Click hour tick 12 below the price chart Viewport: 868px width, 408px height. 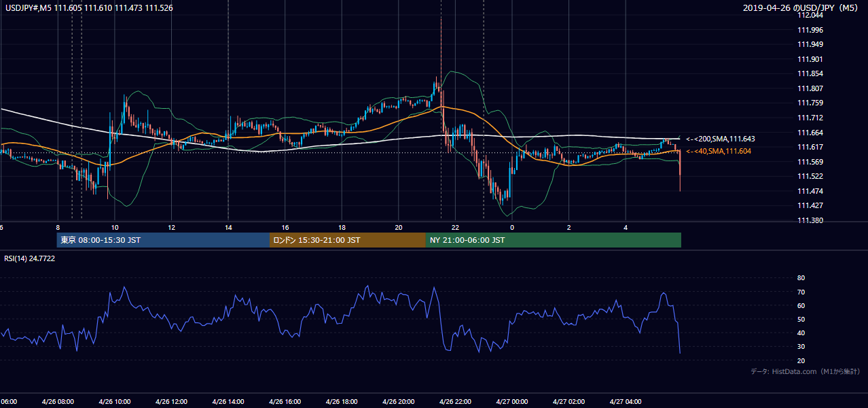tap(172, 228)
